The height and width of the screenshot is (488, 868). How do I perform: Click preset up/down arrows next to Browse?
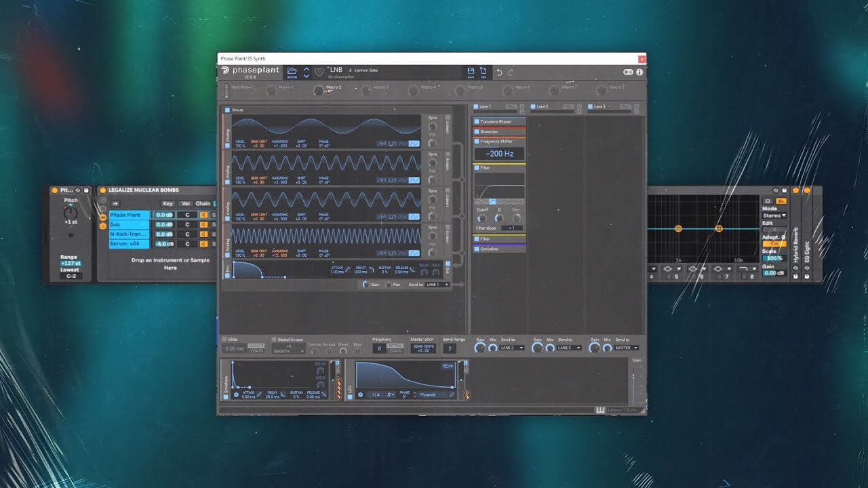[x=307, y=71]
